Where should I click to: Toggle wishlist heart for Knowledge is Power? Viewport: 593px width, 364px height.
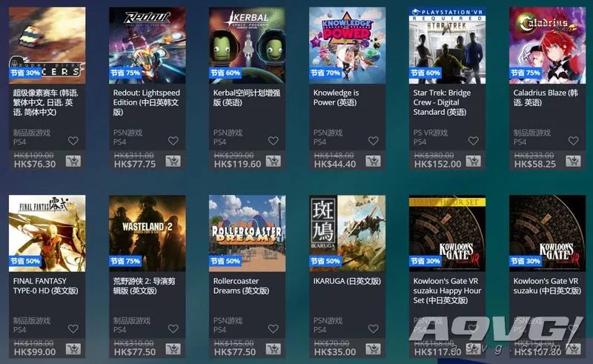click(374, 141)
